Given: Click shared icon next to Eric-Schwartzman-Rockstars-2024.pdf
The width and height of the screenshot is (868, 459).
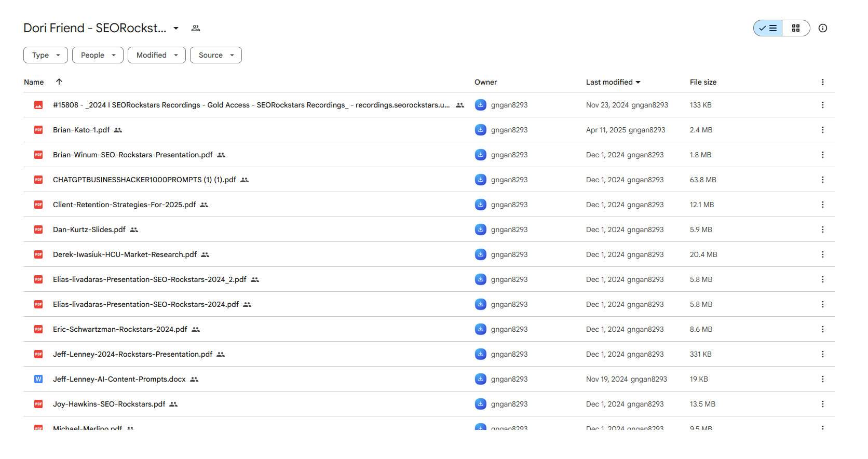Looking at the screenshot, I should click(196, 329).
